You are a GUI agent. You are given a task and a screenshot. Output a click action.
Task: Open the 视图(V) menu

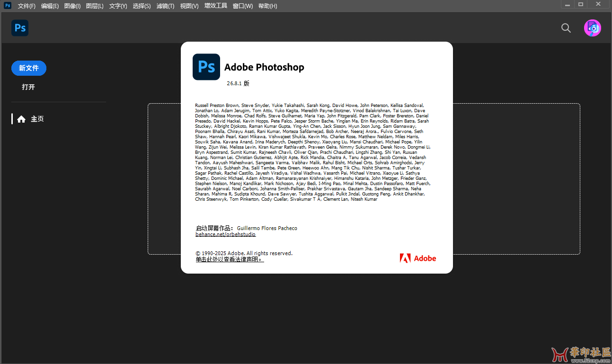point(189,6)
